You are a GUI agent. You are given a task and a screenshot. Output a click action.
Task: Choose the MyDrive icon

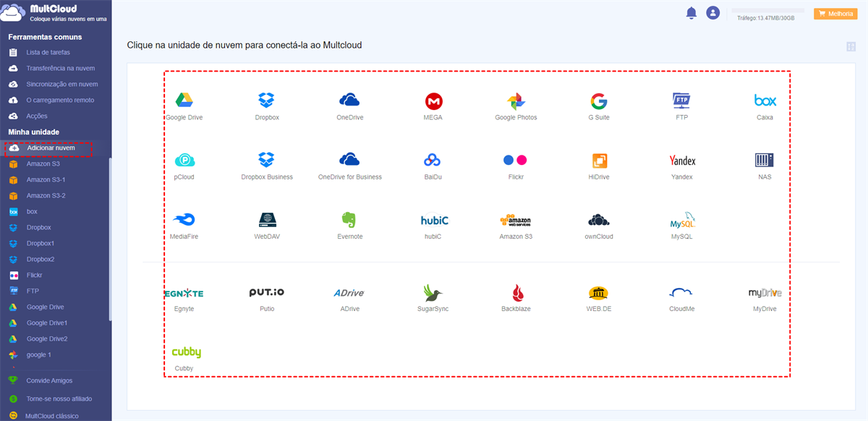pos(765,293)
